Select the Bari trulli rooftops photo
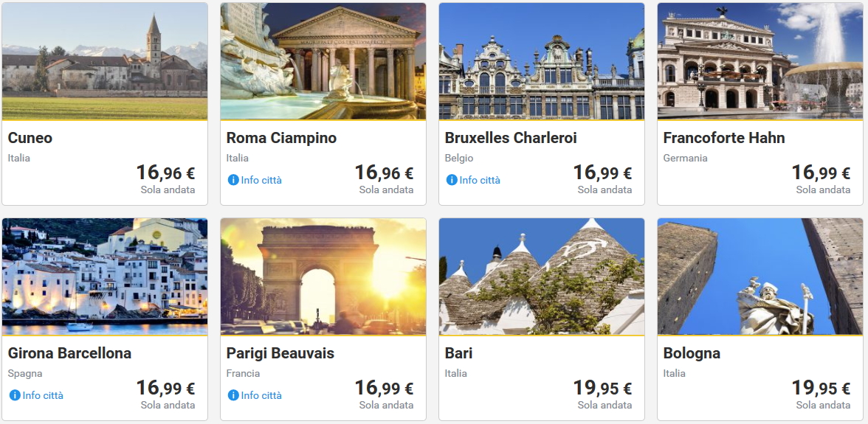This screenshot has height=424, width=868. [x=542, y=277]
